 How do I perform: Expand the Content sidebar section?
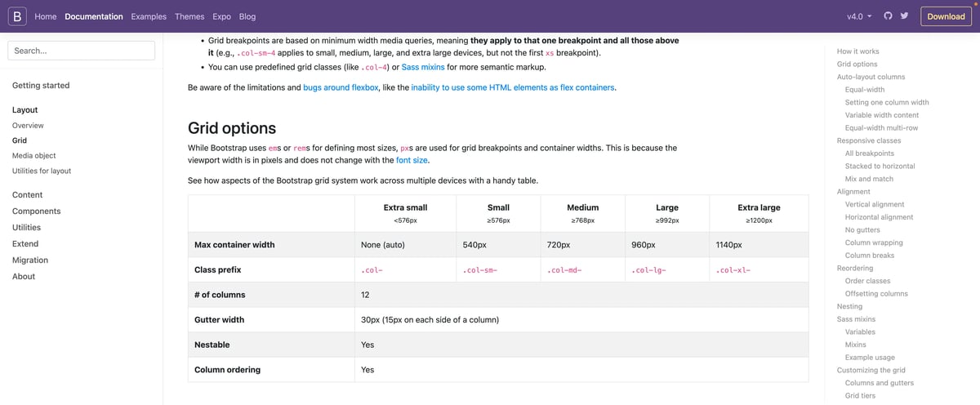point(28,194)
